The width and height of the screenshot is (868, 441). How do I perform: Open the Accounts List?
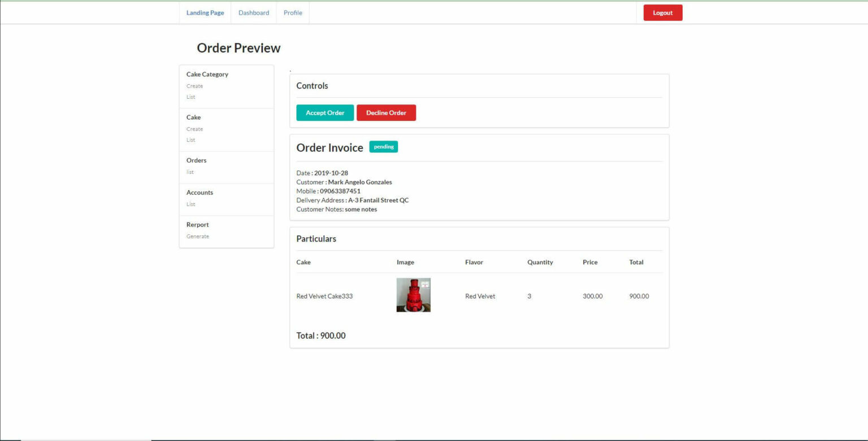tap(190, 204)
